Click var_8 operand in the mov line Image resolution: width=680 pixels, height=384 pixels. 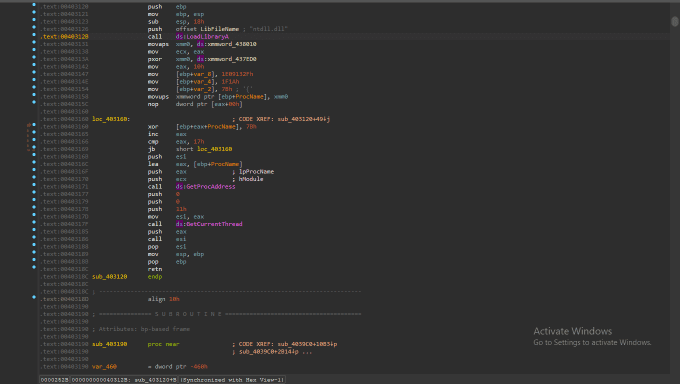coord(204,74)
